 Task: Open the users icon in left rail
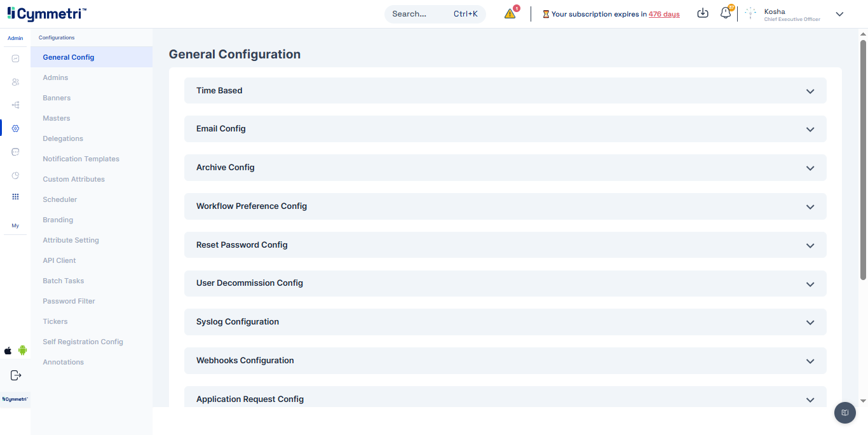15,82
